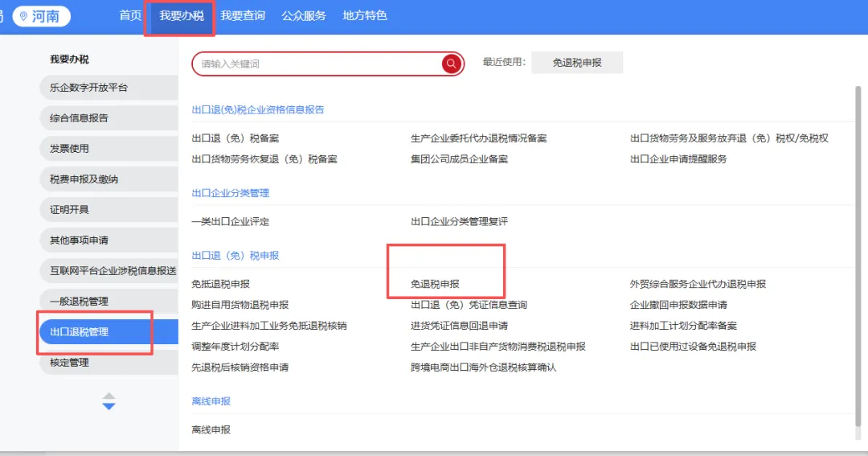Open 互联网平台企业涉税信息报送 sidebar item
Viewport: 868px width, 456px height.
[109, 270]
